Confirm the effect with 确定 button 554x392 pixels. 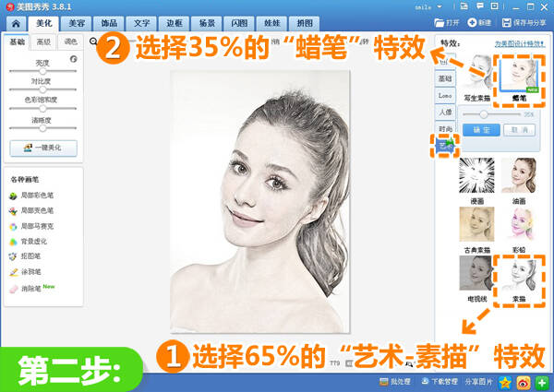pos(481,130)
